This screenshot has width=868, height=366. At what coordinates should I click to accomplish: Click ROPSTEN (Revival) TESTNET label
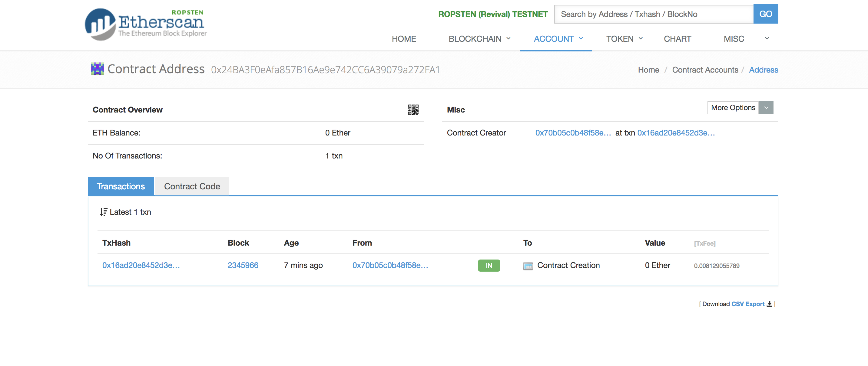click(493, 15)
